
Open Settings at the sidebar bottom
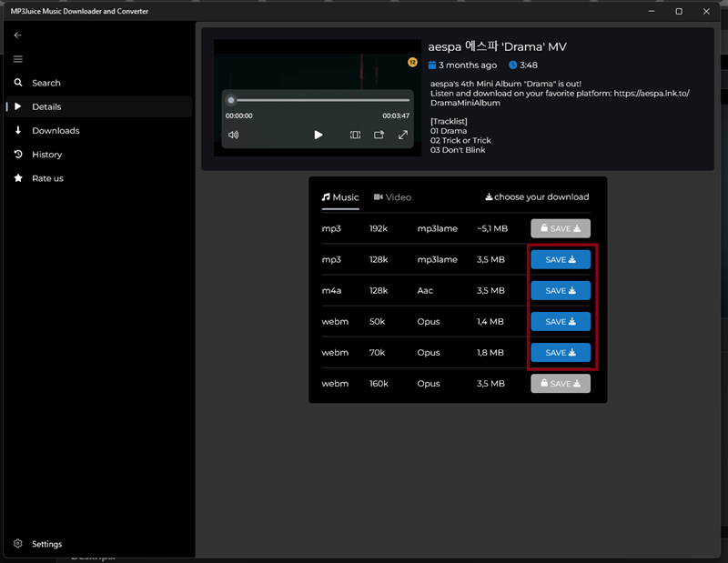click(x=99, y=544)
